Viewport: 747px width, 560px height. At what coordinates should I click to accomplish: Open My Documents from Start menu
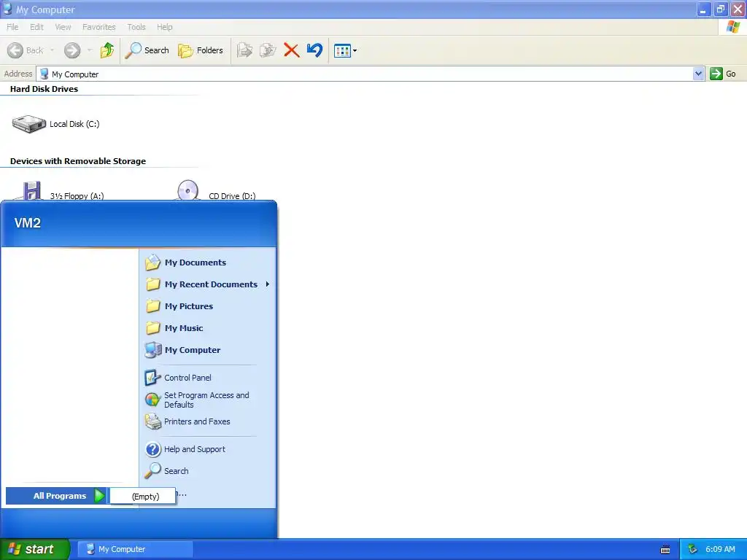pyautogui.click(x=196, y=262)
